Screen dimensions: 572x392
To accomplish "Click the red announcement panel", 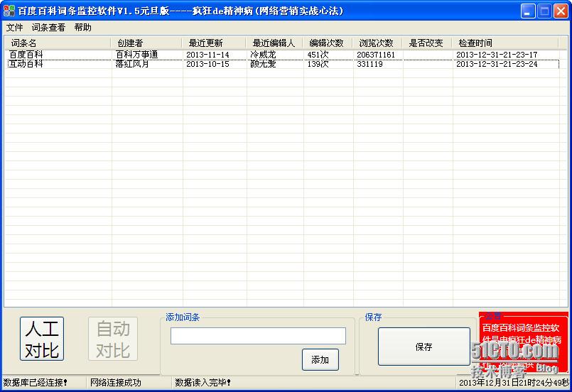I will coord(524,343).
